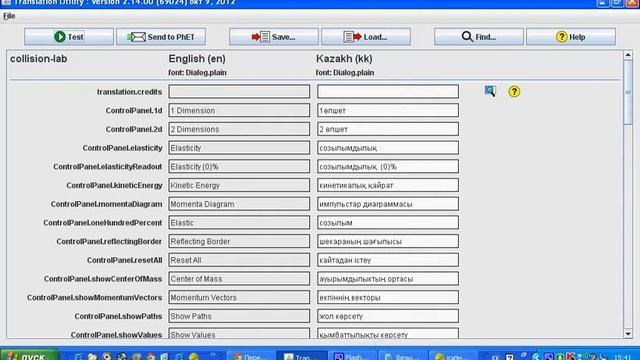Click Kazakh field for ControlPanel.showMomentumVectors

[x=388, y=297]
